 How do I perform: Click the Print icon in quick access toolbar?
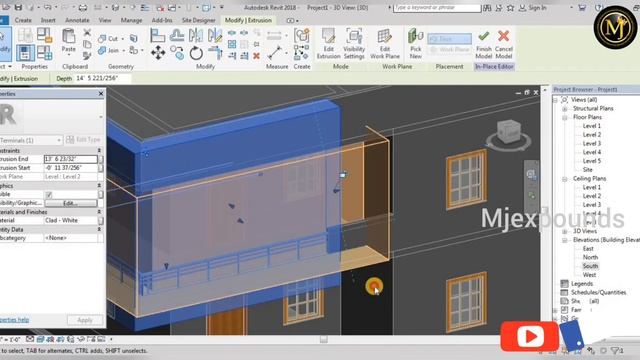click(x=83, y=7)
